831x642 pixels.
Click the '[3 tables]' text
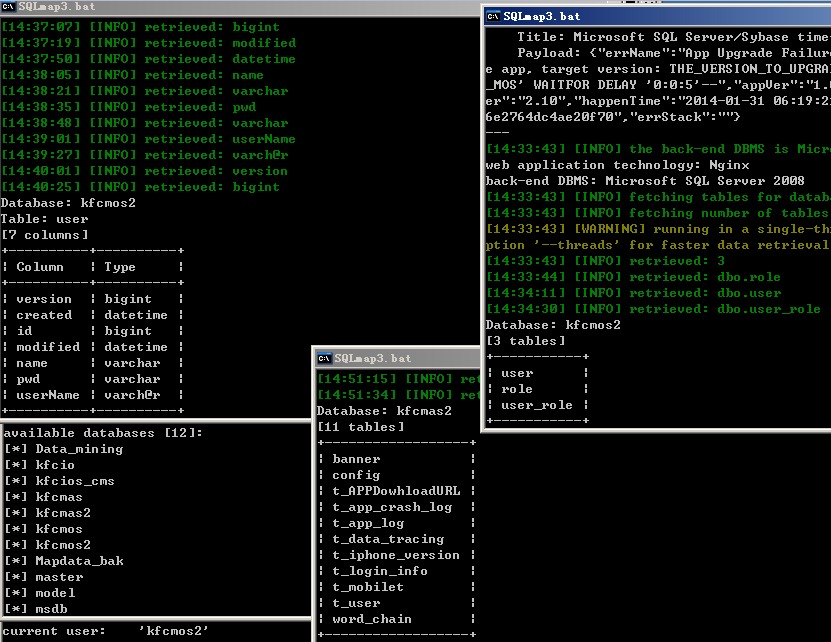pyautogui.click(x=526, y=341)
